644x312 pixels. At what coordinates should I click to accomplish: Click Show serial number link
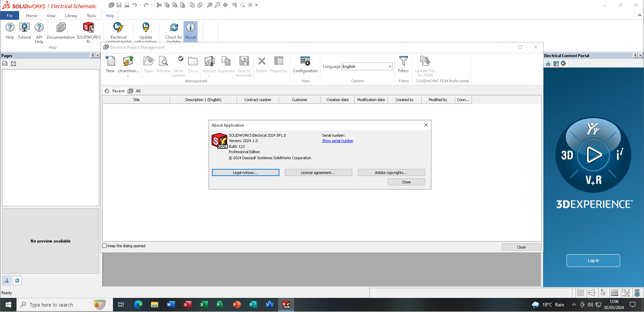337,141
